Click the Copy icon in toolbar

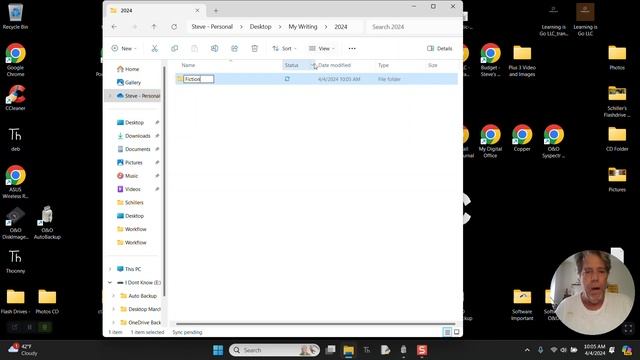click(x=174, y=49)
